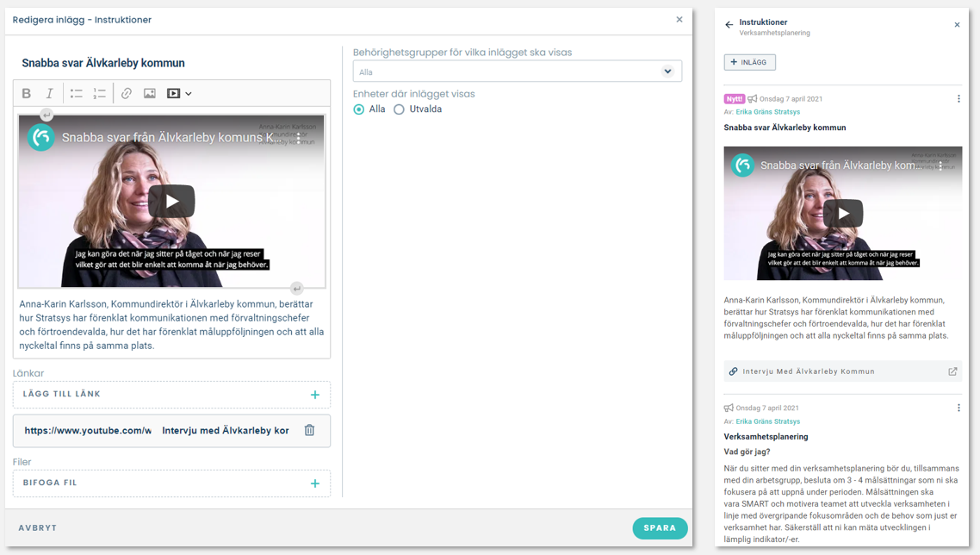The image size is (980, 555).
Task: Open author Erika Gräns Stratsys on Verksamhetsplanering post
Action: point(767,421)
